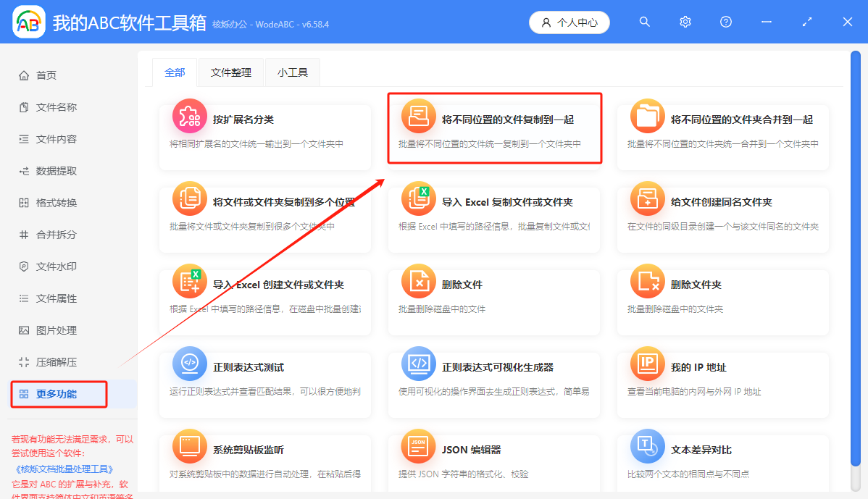
Task: Select the 将不同位置的文件复制到一起 tool icon
Action: click(x=418, y=115)
